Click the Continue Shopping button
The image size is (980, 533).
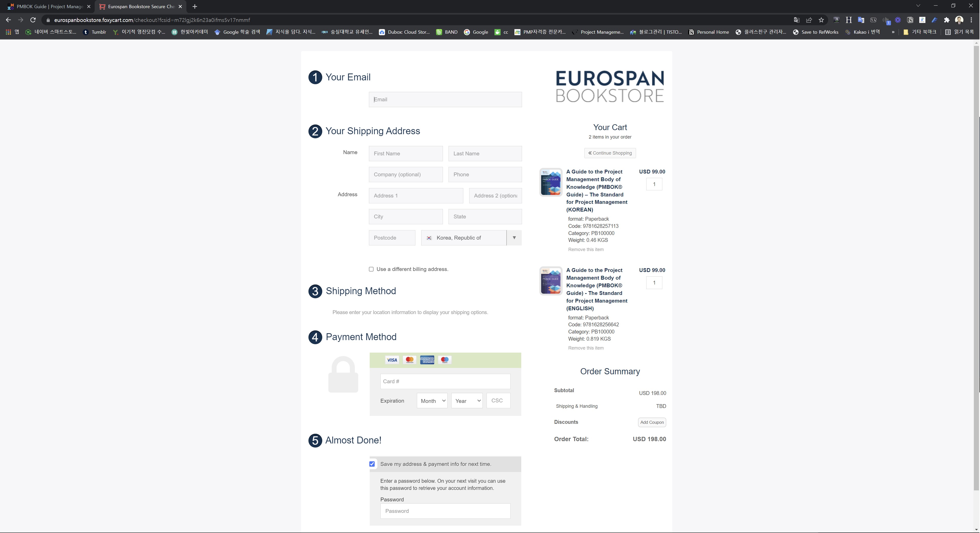[x=610, y=153]
